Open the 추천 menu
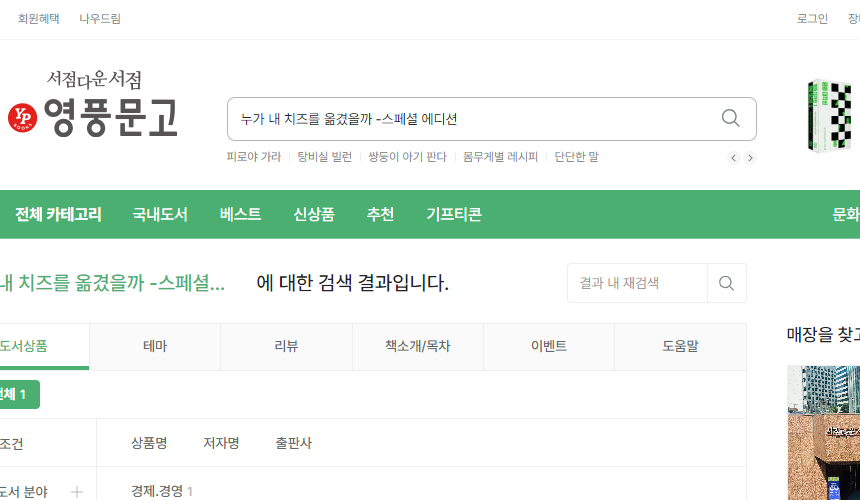Image resolution: width=860 pixels, height=500 pixels. pos(381,214)
